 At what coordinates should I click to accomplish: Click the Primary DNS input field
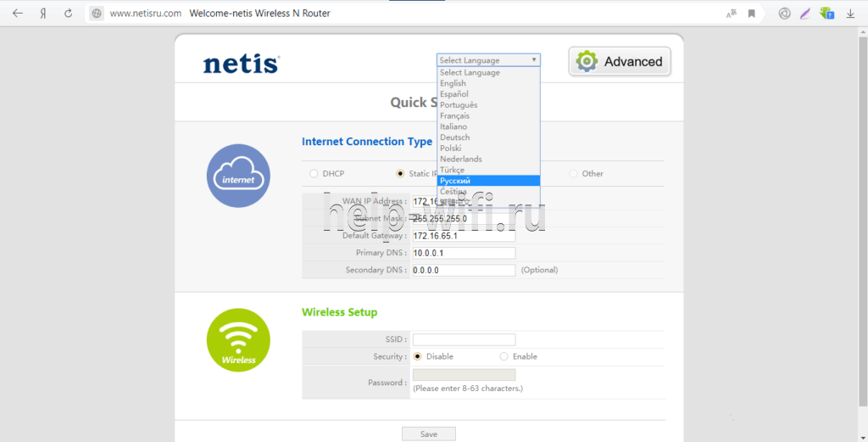tap(464, 253)
